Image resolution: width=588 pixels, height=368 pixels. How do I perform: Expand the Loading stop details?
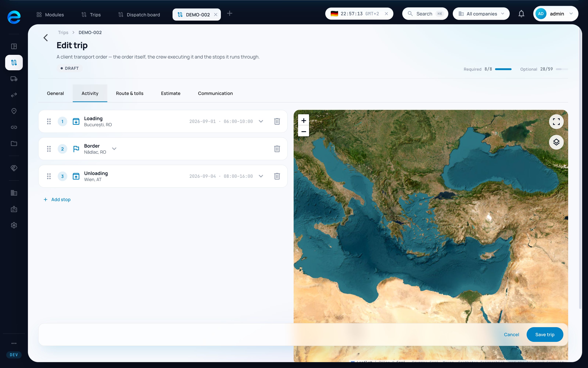coord(261,121)
